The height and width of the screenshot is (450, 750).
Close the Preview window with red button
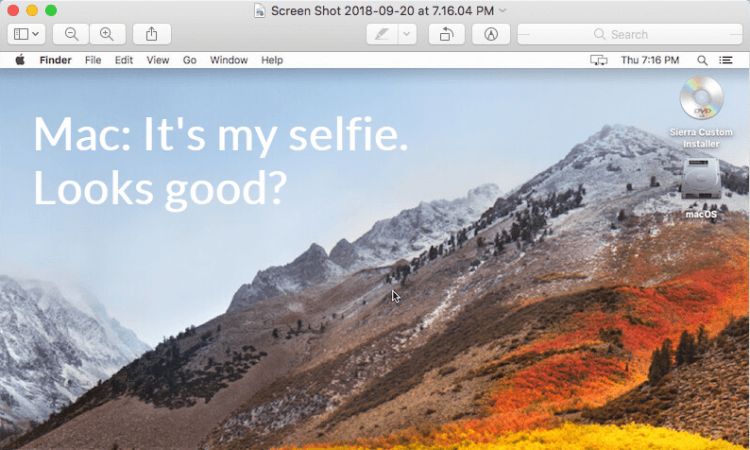click(x=13, y=11)
